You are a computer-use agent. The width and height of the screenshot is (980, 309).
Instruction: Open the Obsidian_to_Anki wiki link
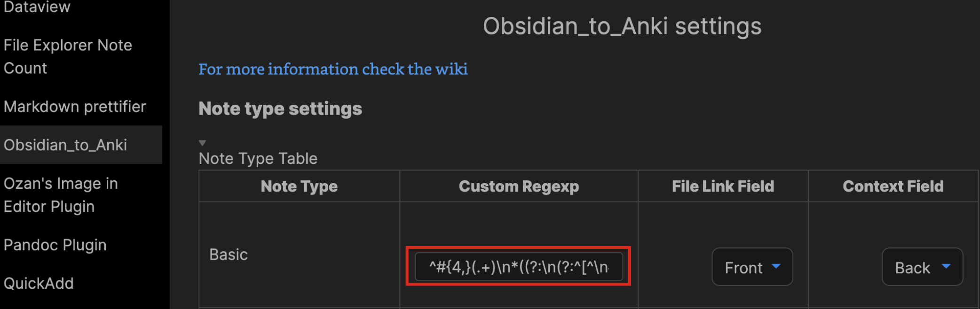(x=333, y=69)
